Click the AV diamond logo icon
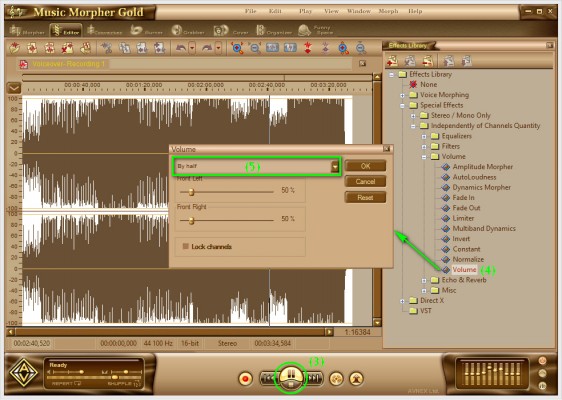The height and width of the screenshot is (400, 562). (23, 373)
